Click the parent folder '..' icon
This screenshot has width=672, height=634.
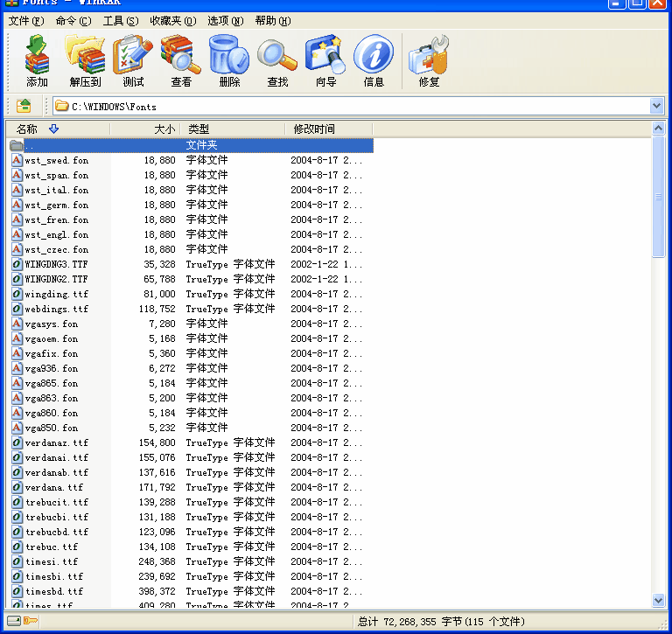click(17, 145)
